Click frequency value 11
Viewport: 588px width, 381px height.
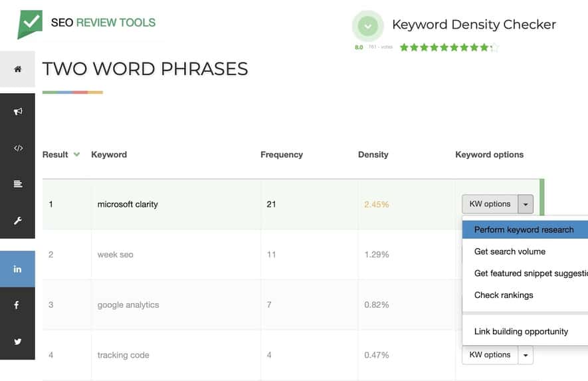click(x=271, y=255)
